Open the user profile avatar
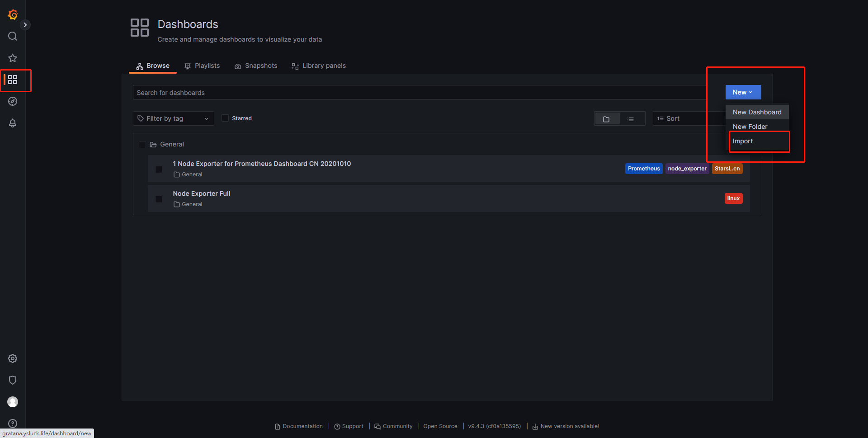Viewport: 868px width, 438px height. (13, 402)
